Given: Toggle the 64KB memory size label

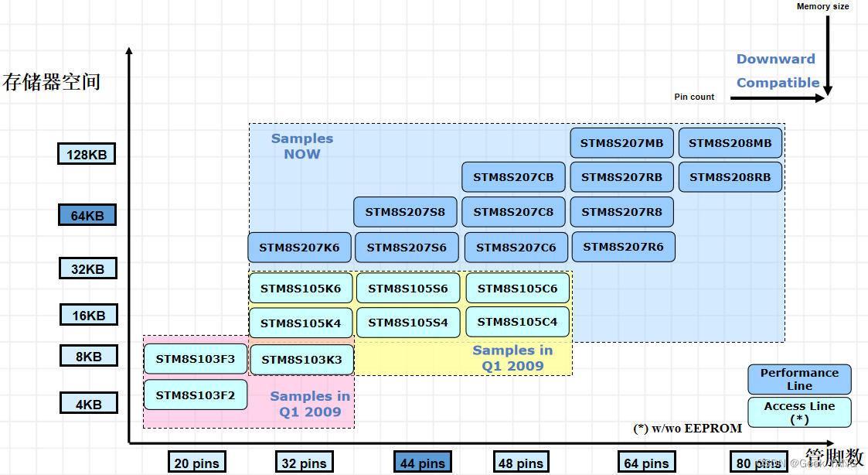Looking at the screenshot, I should (87, 214).
